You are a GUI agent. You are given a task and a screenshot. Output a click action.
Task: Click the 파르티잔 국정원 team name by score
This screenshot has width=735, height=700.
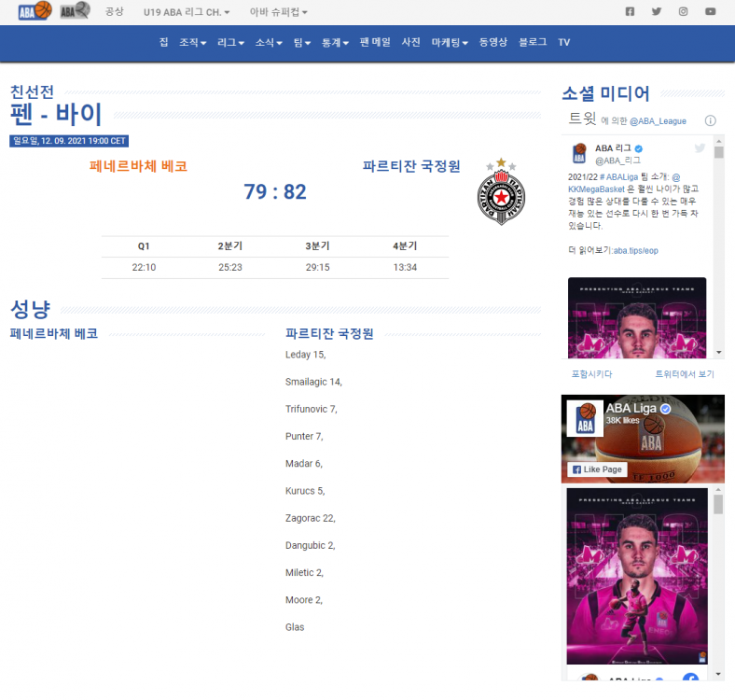[x=411, y=165]
